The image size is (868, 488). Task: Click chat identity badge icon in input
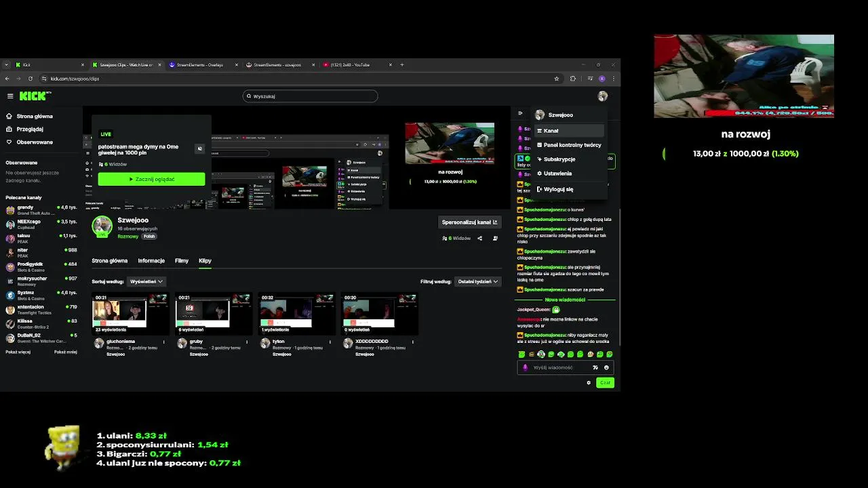(525, 367)
